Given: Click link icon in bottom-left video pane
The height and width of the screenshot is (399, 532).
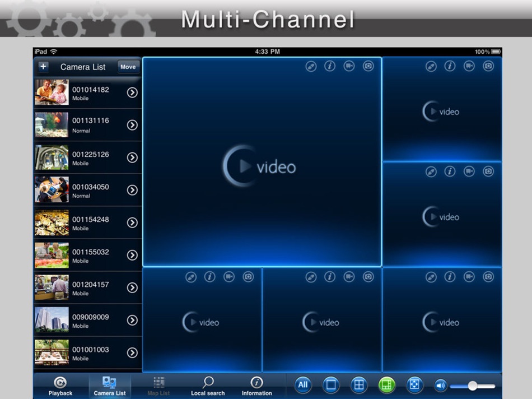Looking at the screenshot, I should pyautogui.click(x=190, y=277).
